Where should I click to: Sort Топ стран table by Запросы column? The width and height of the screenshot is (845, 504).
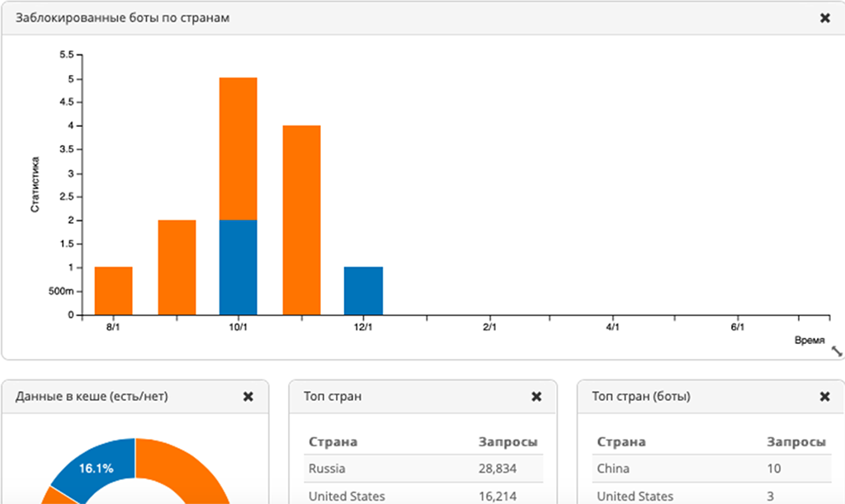(507, 442)
